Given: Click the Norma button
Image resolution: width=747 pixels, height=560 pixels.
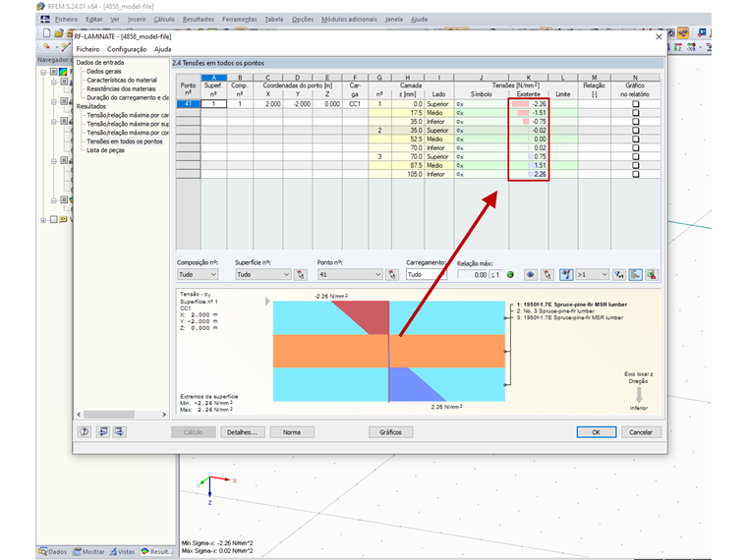Looking at the screenshot, I should click(292, 432).
